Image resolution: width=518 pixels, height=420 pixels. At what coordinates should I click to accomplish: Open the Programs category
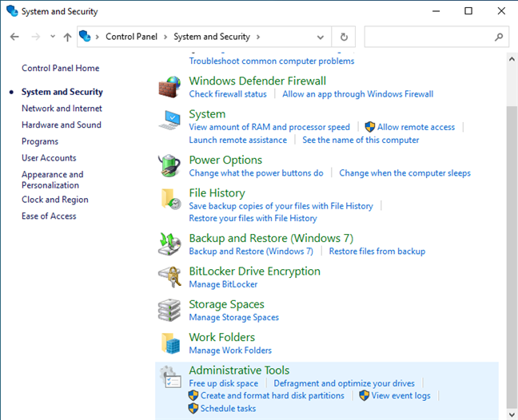[x=40, y=141]
